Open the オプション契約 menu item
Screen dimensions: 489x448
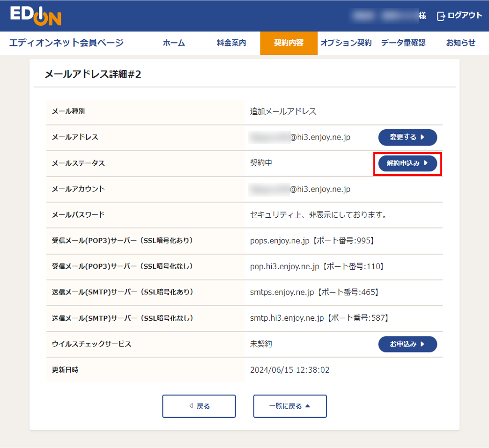click(x=346, y=43)
